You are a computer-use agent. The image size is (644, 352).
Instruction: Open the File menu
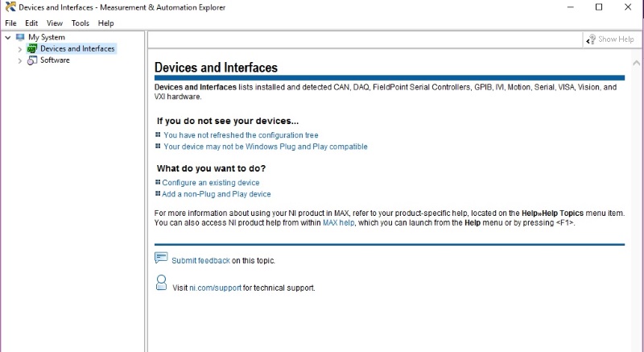pos(10,23)
